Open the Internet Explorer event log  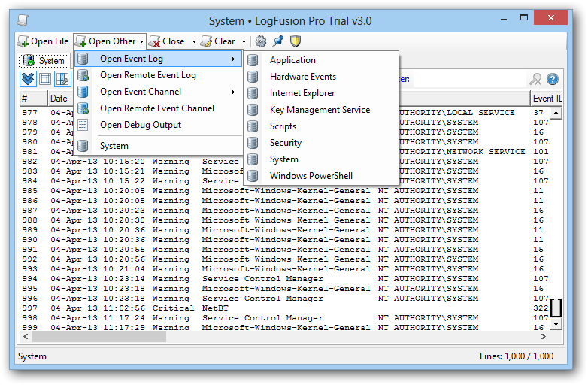tap(321, 93)
